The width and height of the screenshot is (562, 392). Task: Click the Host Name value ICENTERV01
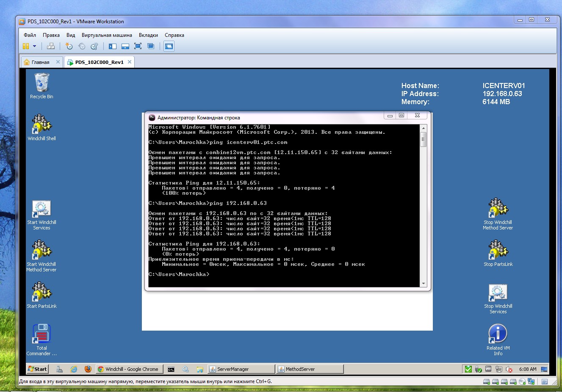(504, 86)
